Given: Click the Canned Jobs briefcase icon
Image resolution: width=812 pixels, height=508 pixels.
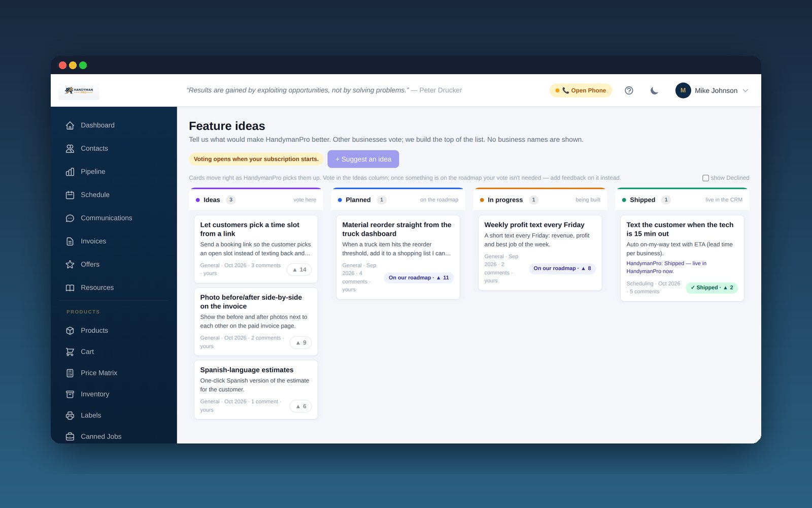Looking at the screenshot, I should tap(70, 436).
